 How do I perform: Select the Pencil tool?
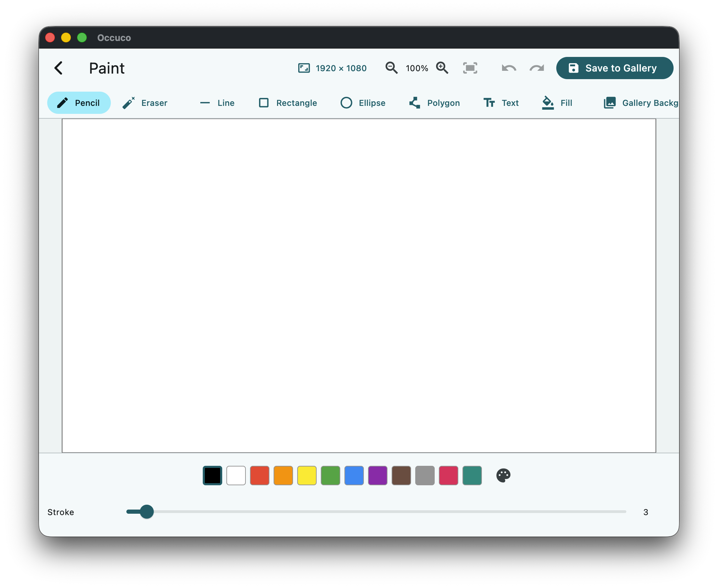pos(79,103)
